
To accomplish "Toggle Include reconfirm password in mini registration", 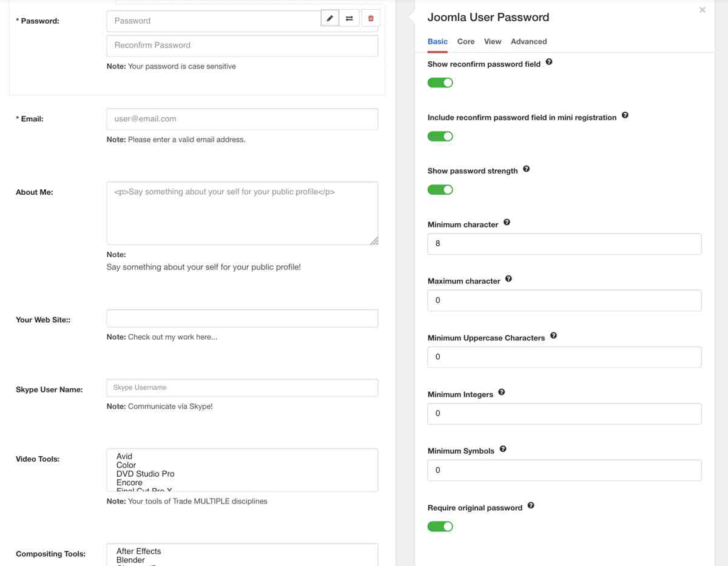I will pos(440,136).
